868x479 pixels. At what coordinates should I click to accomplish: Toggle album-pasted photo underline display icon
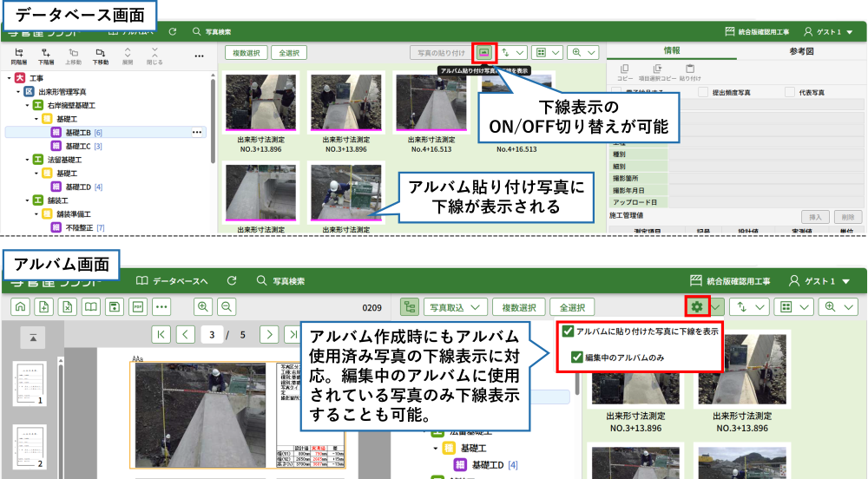click(483, 52)
